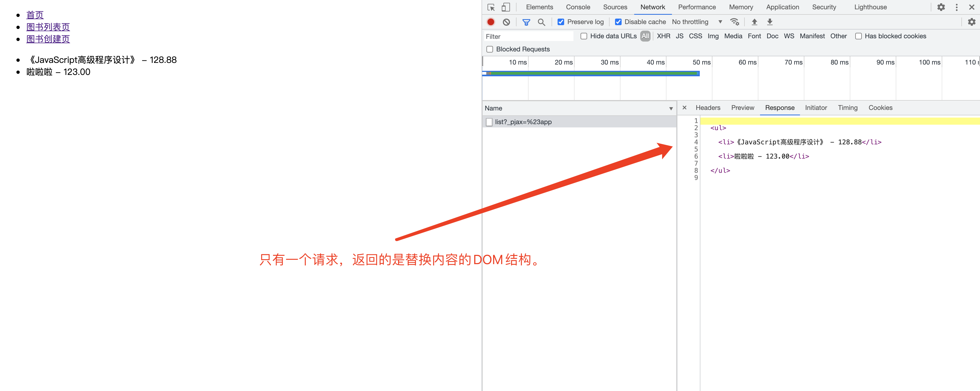The width and height of the screenshot is (980, 391).
Task: Open the Lighthouse tab
Action: point(870,7)
